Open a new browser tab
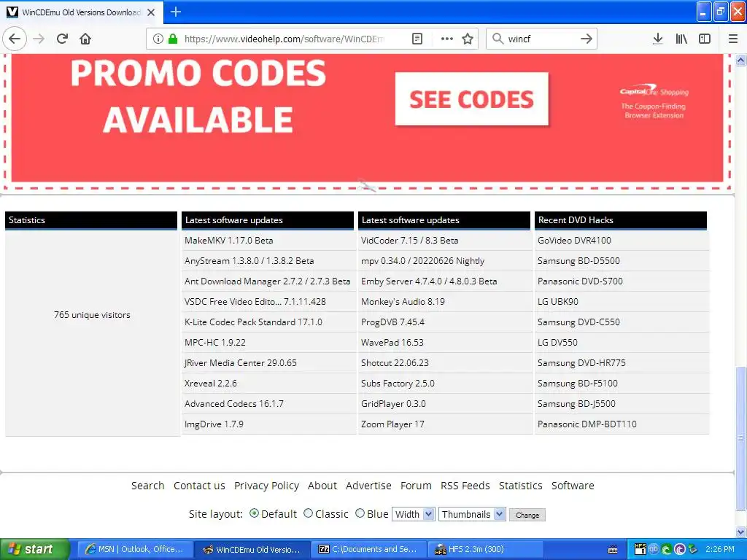 point(176,12)
